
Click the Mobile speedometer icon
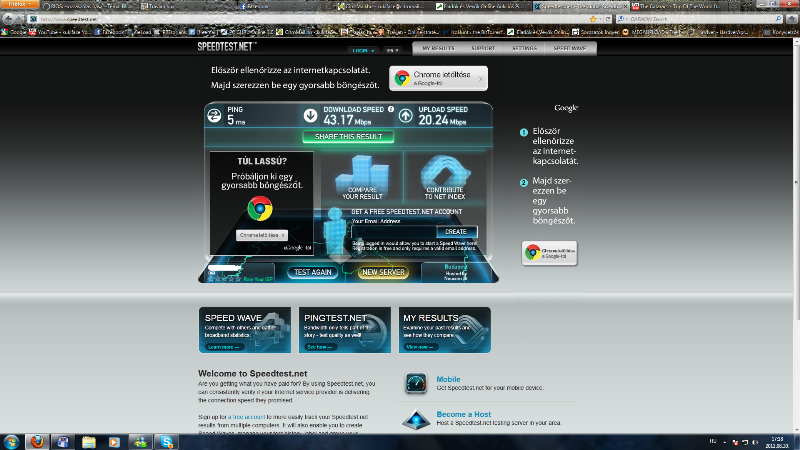[416, 383]
